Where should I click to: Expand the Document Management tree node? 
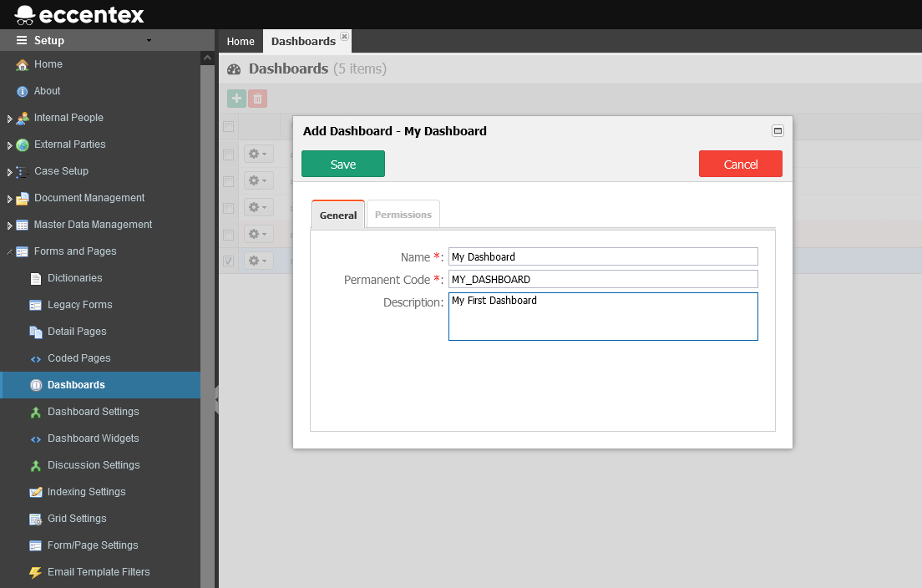9,200
